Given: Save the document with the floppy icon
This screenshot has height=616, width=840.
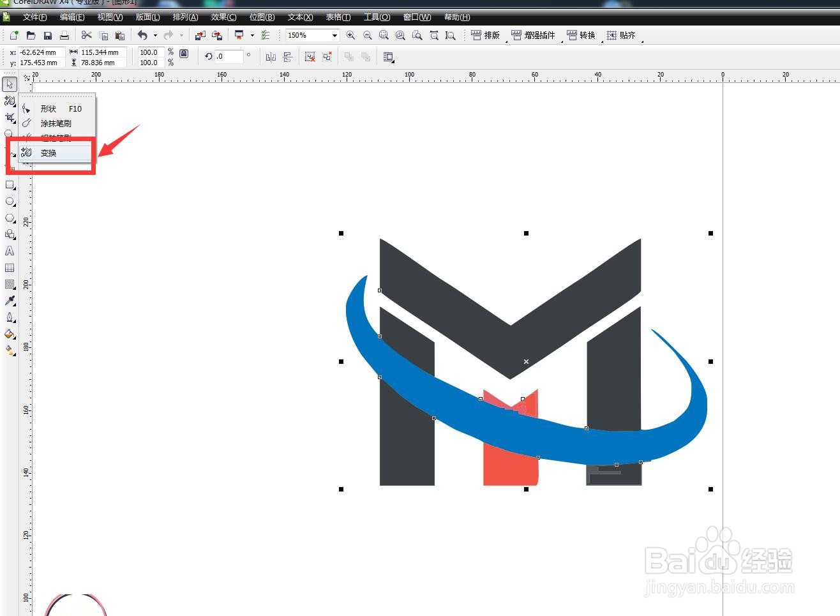Looking at the screenshot, I should click(47, 35).
